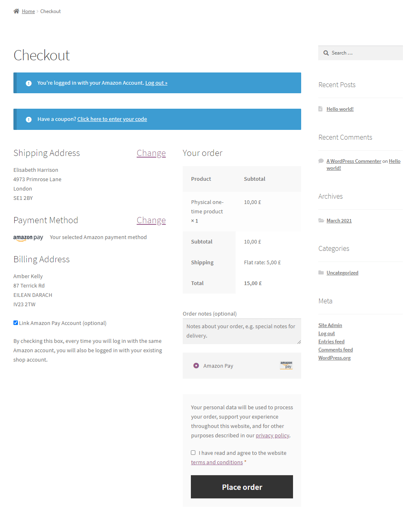Click the Log out link in the notice

(x=156, y=83)
